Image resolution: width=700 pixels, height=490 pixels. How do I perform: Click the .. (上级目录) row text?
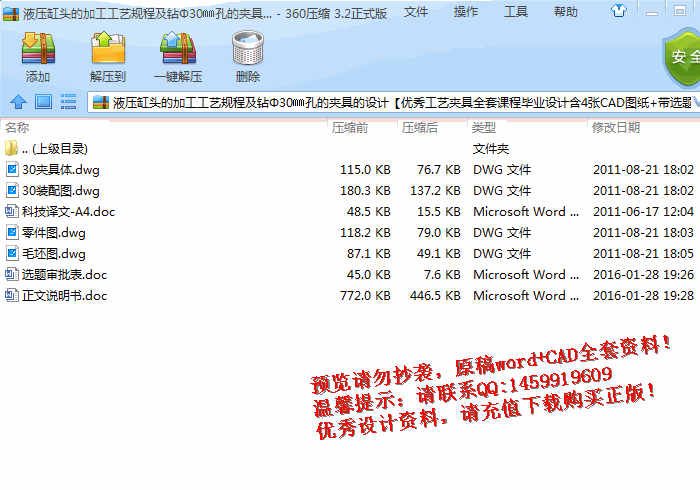point(55,149)
